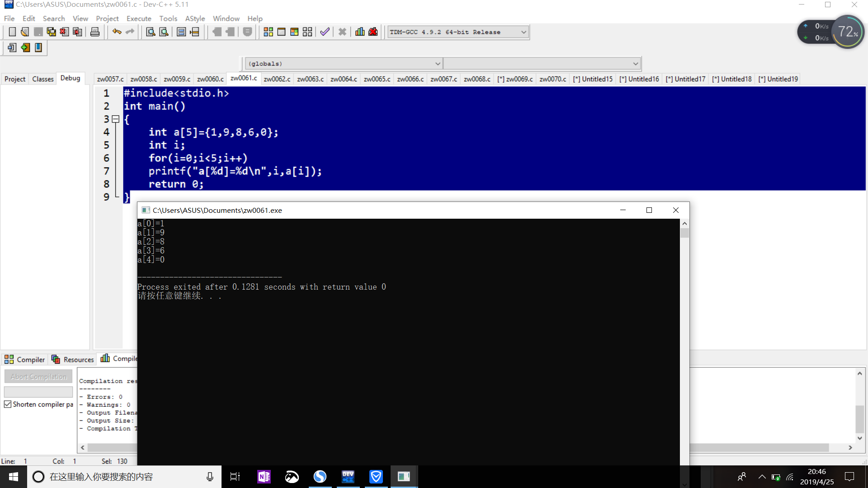Screen dimensions: 868x488
Task: Click the Find magnifier icon
Action: tap(151, 32)
